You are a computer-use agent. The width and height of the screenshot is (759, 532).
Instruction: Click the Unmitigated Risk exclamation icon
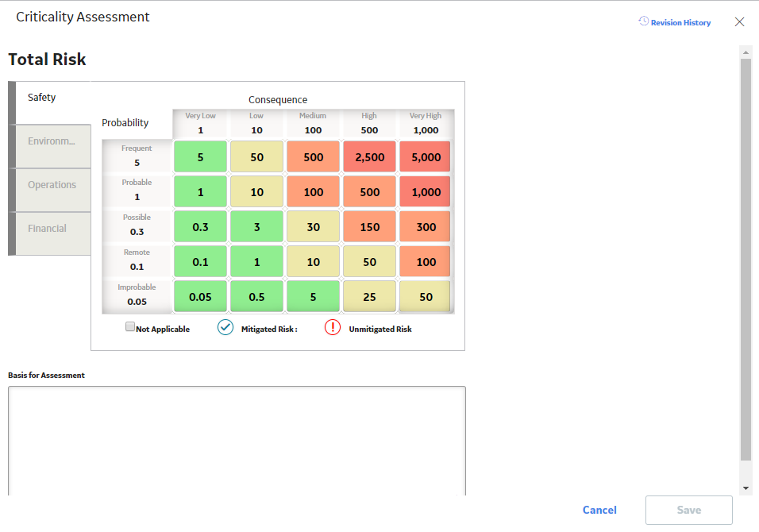[x=333, y=328]
